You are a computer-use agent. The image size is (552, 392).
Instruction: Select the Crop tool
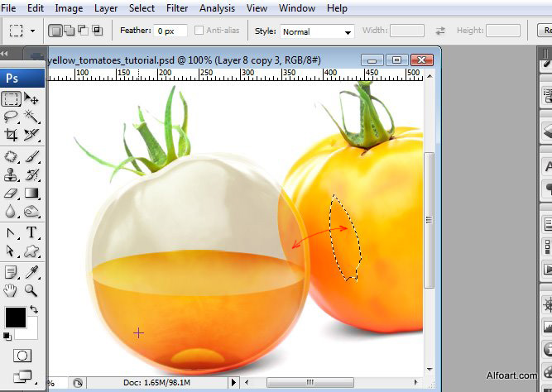pyautogui.click(x=11, y=135)
